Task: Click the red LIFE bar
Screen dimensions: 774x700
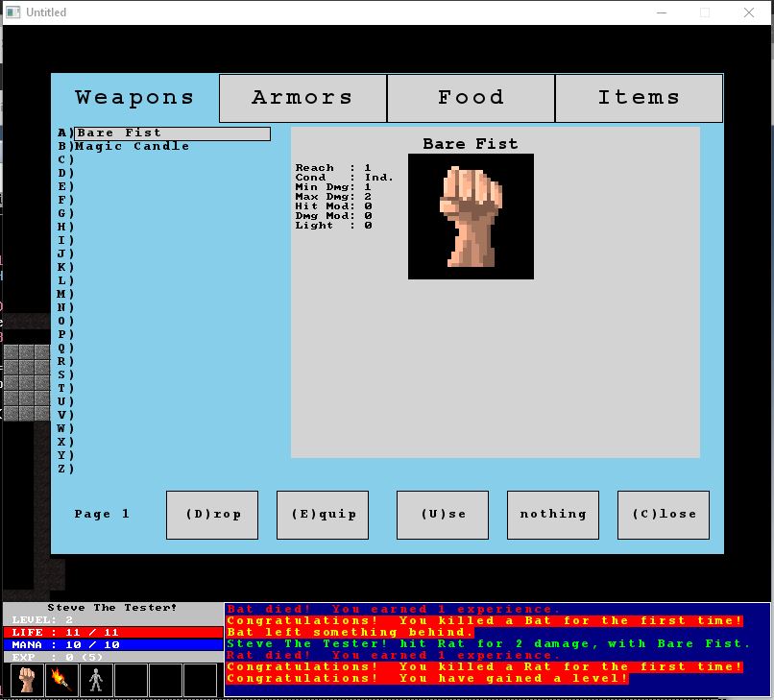Action: coord(112,633)
